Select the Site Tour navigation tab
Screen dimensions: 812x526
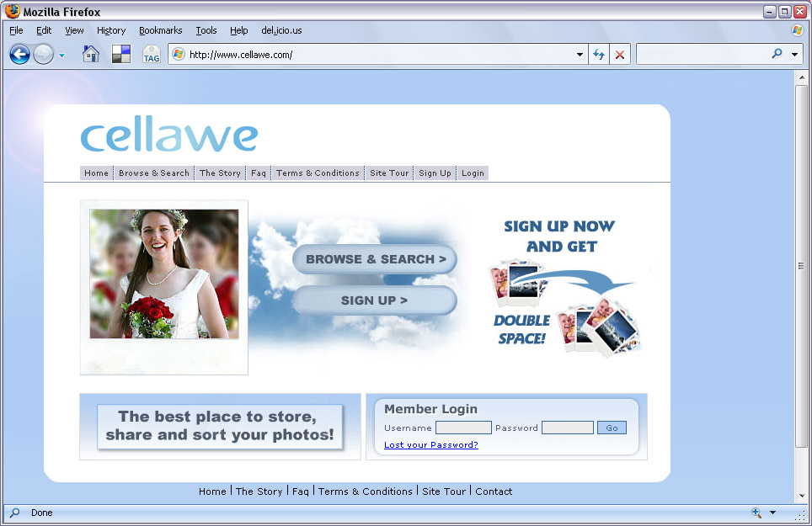click(x=389, y=173)
